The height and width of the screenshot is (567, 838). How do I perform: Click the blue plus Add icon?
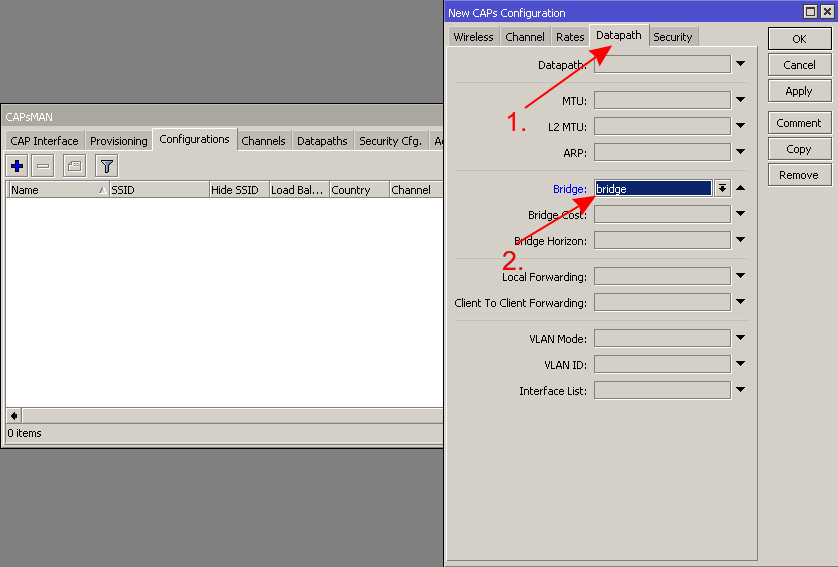point(16,166)
